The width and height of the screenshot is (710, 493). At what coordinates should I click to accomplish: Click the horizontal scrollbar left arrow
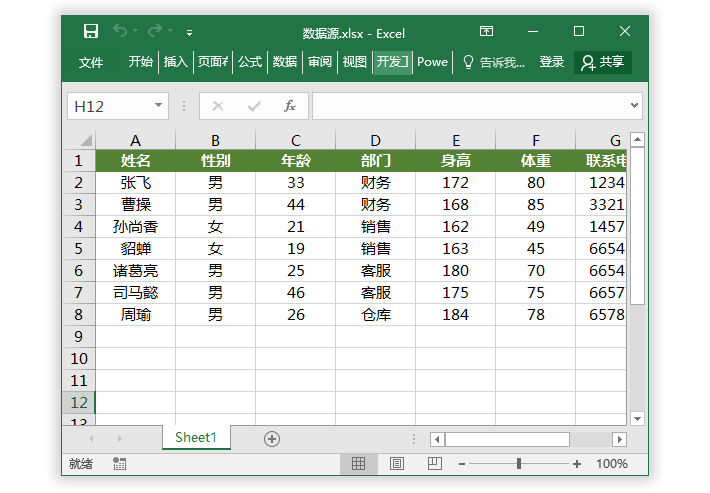tap(437, 439)
